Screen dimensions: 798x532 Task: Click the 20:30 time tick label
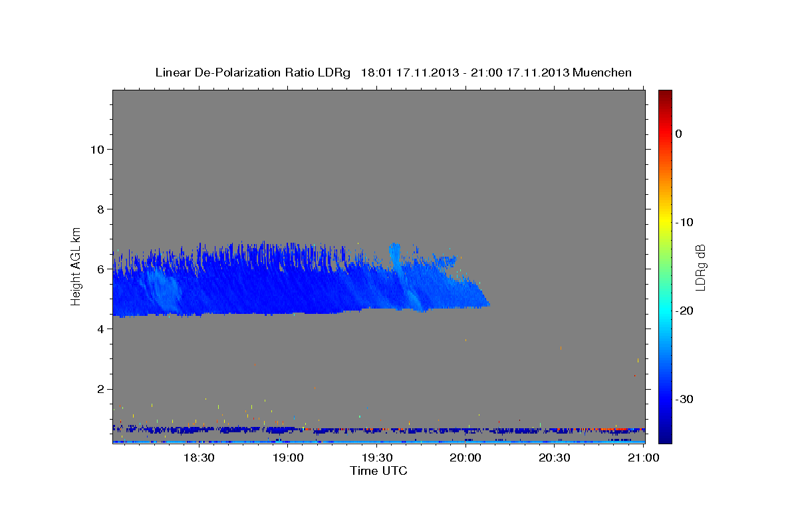pos(555,458)
